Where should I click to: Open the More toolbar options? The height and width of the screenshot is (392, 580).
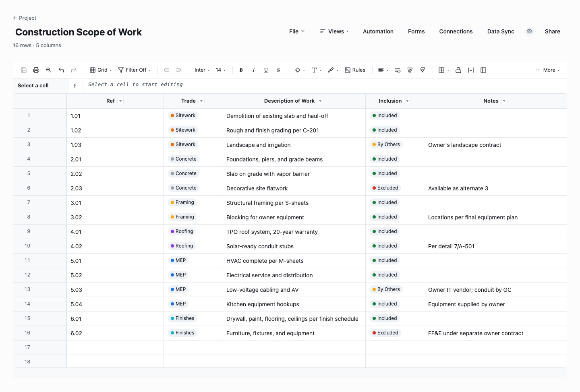548,70
